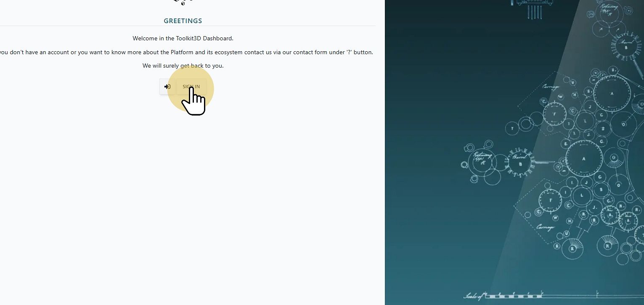
Task: Click the large gear labeled A in the middle blueprint
Action: 583,158
